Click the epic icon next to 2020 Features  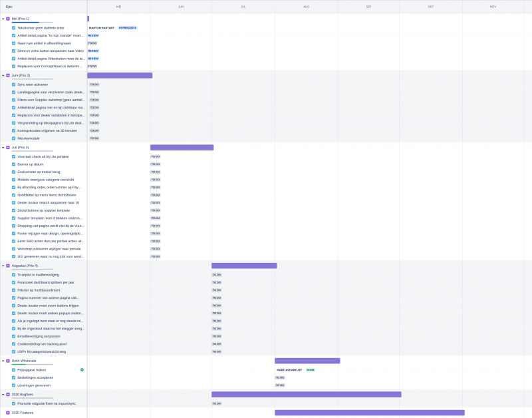pos(8,413)
